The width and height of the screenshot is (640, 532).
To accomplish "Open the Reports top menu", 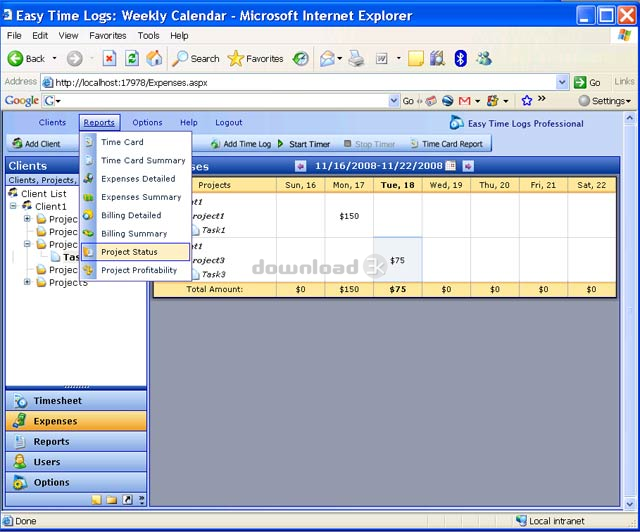I will pyautogui.click(x=99, y=122).
